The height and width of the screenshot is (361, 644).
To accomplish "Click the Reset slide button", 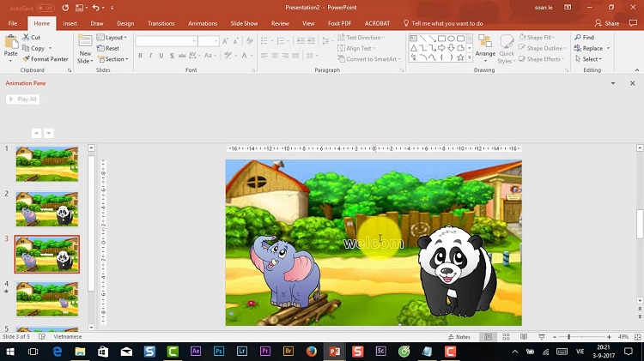I will pyautogui.click(x=108, y=48).
